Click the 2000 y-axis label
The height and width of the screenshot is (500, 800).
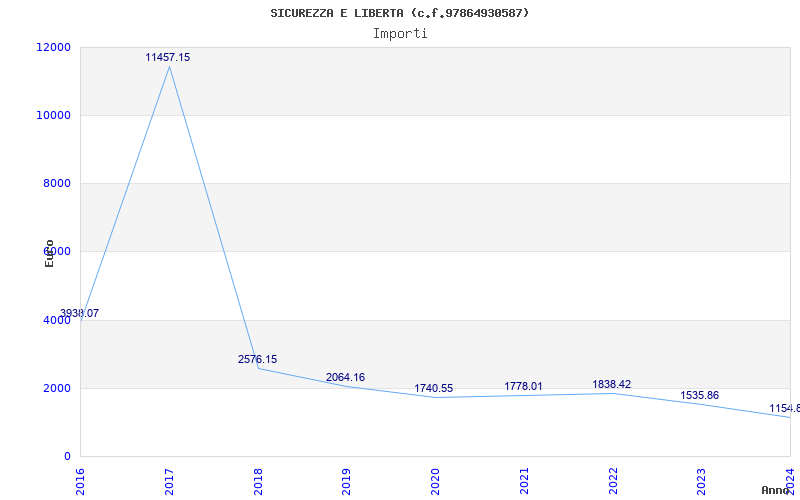[56, 388]
